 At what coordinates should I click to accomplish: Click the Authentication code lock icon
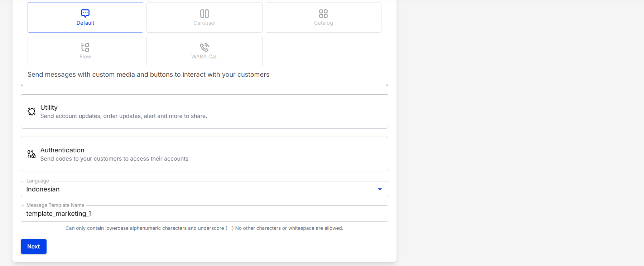tap(32, 154)
